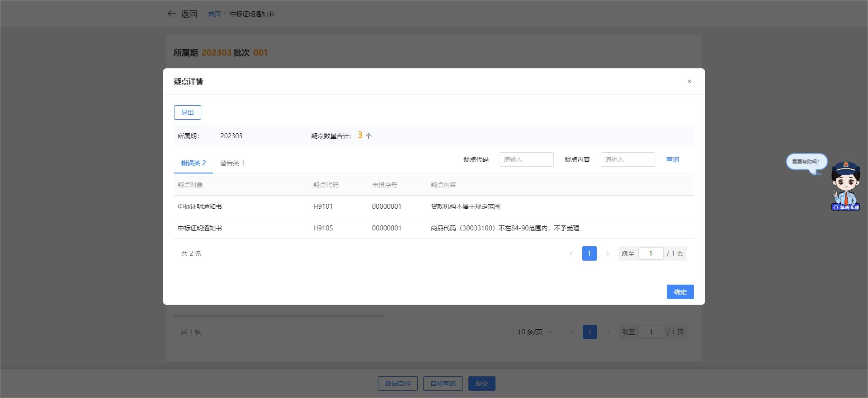The width and height of the screenshot is (868, 398).
Task: Click the dialog 跳至 page number field
Action: [651, 253]
